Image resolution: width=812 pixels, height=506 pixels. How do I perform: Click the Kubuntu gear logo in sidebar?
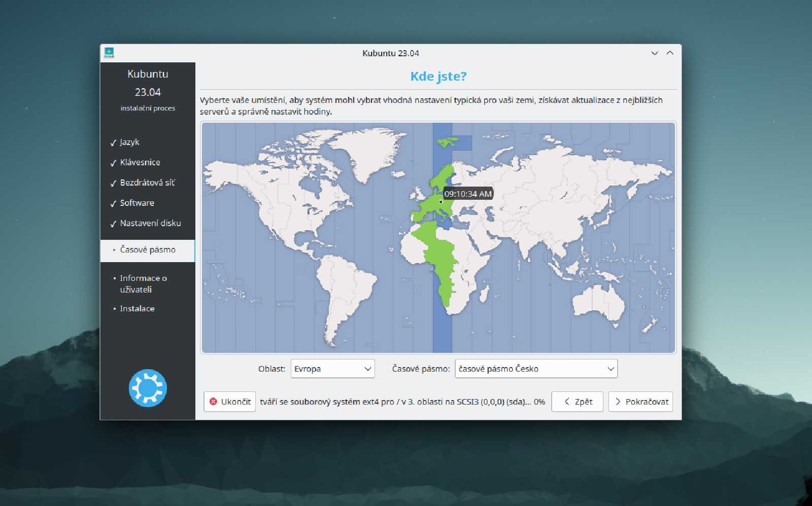(x=148, y=388)
